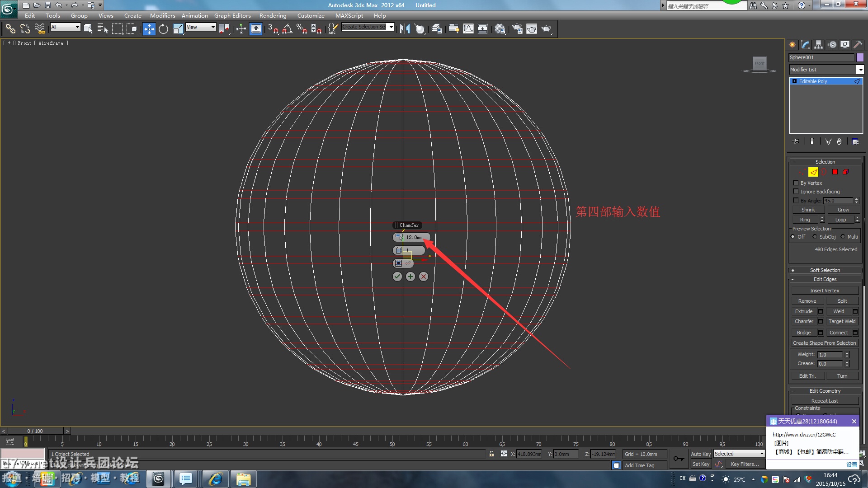Click the Connect edges button
Screen dimensions: 868x488
pyautogui.click(x=839, y=333)
